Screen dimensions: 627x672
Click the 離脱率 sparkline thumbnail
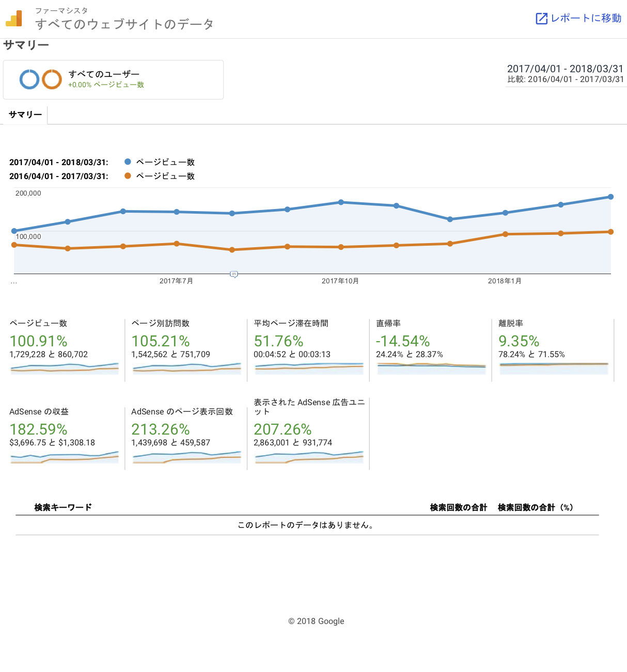point(554,368)
